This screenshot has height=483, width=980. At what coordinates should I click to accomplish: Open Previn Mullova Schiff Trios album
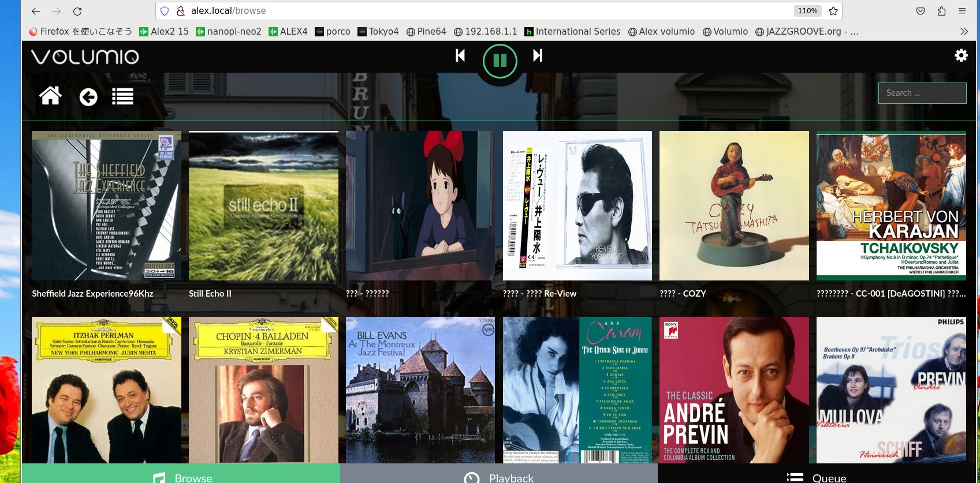[x=891, y=390]
